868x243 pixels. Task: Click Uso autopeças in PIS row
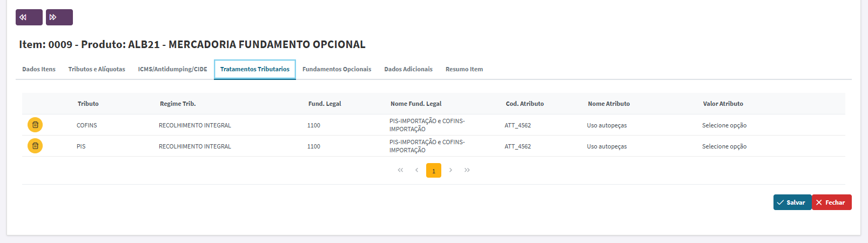click(607, 146)
